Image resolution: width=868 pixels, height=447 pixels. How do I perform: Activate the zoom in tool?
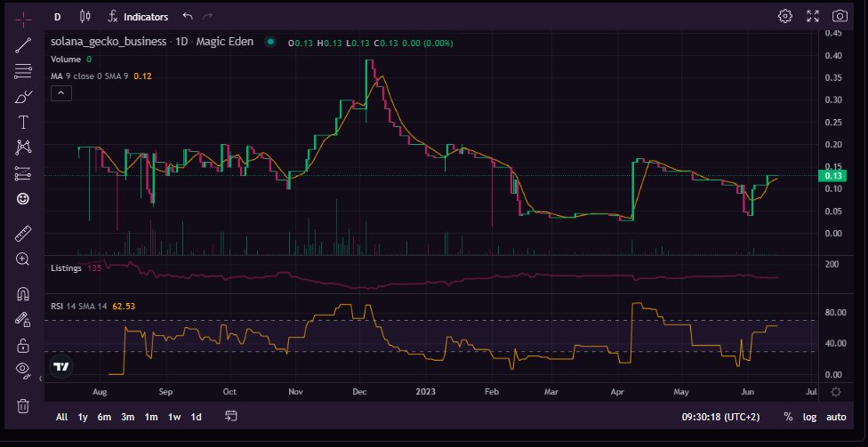23,259
